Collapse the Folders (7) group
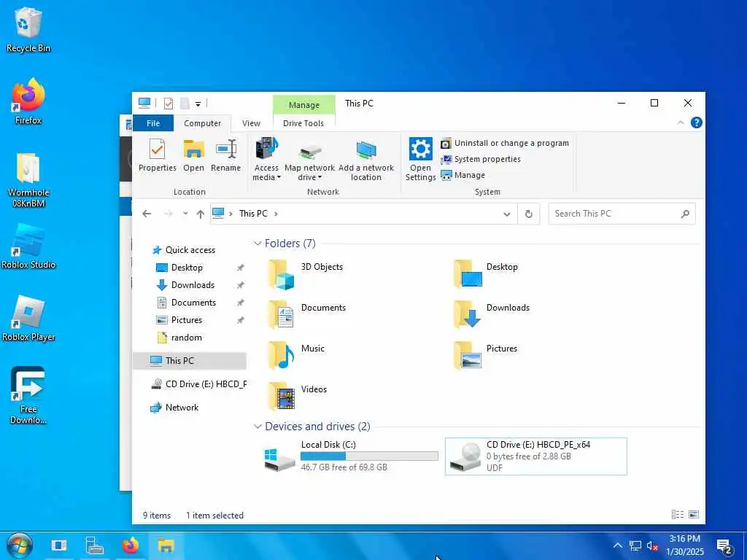This screenshot has width=747, height=560. click(x=258, y=244)
